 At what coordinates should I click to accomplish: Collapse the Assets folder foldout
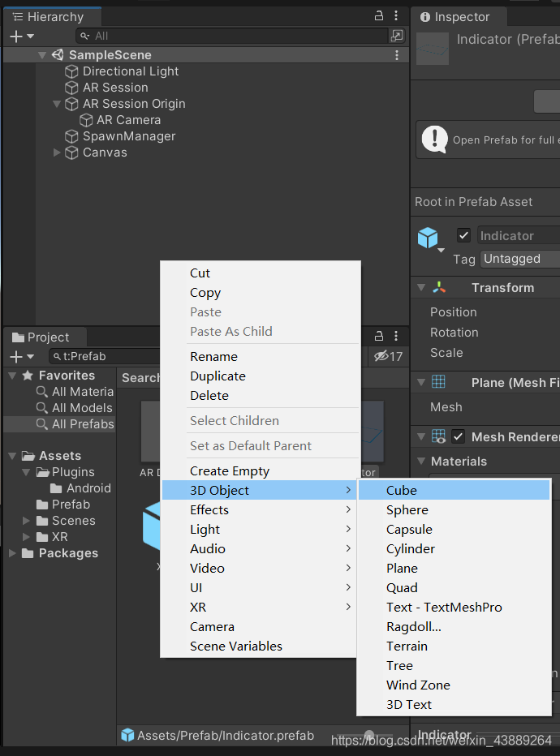click(x=13, y=456)
